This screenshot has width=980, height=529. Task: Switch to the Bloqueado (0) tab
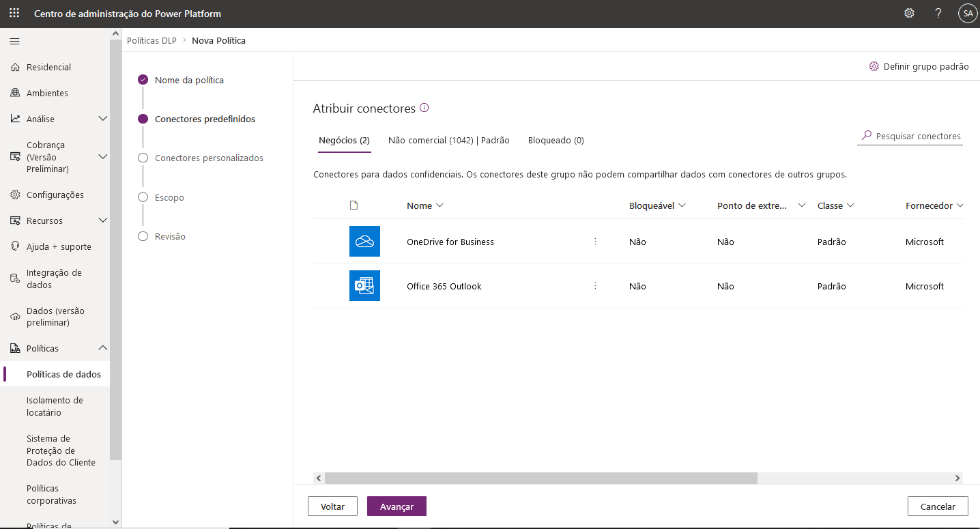pyautogui.click(x=556, y=141)
